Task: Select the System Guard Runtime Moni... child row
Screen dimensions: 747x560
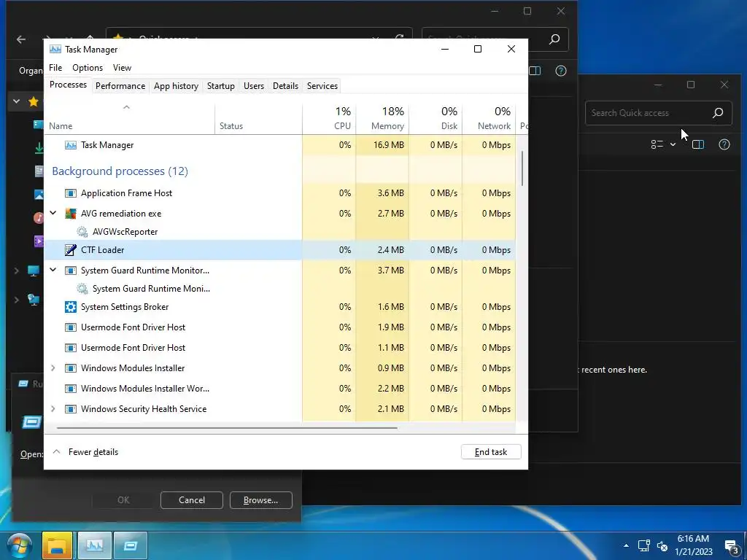Action: [x=280, y=289]
